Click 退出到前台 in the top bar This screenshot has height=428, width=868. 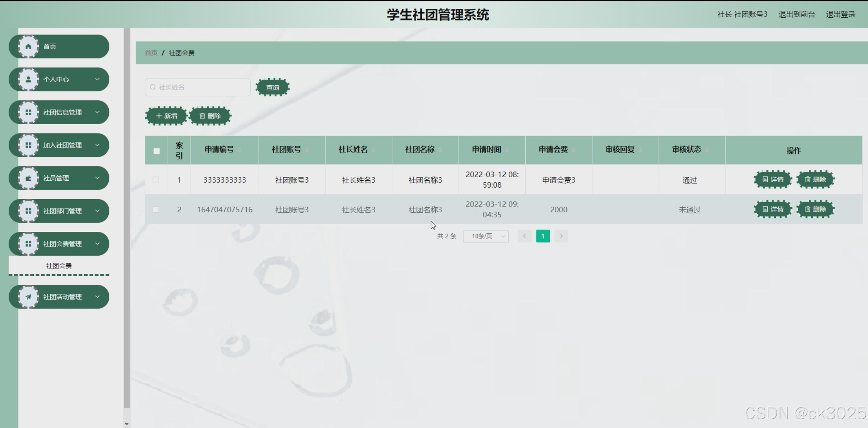tap(797, 15)
